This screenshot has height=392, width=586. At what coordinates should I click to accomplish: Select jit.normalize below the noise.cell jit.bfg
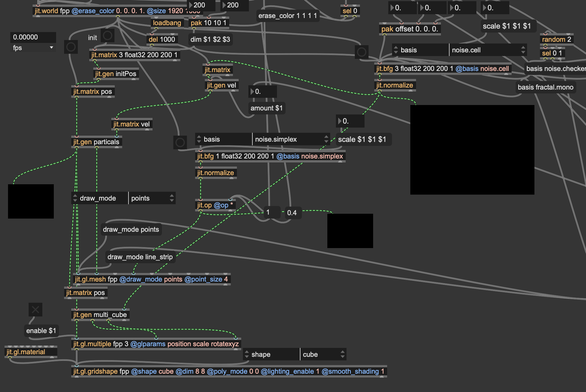tap(395, 85)
